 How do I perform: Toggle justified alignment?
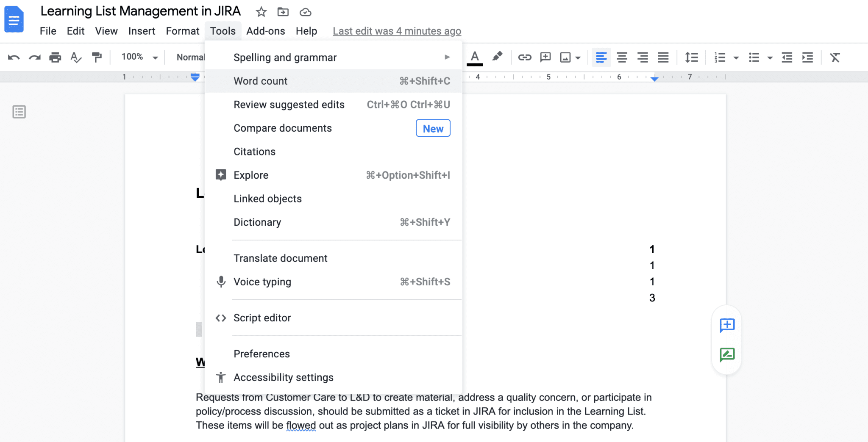click(x=663, y=57)
